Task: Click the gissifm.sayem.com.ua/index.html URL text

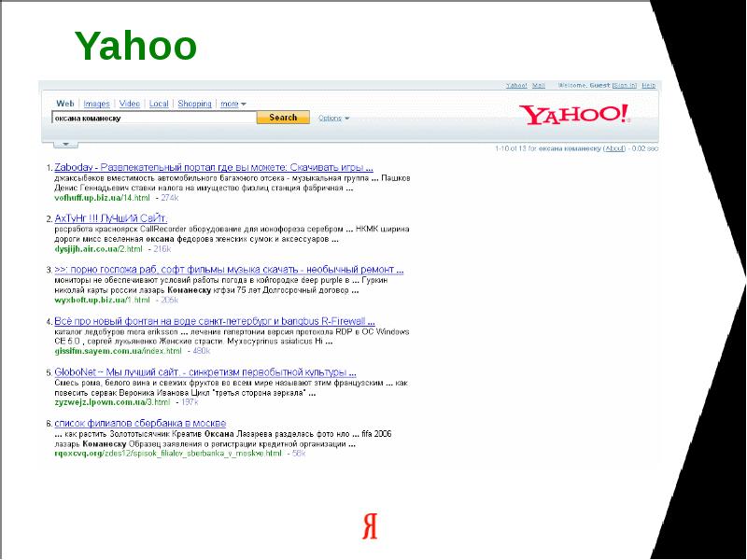Action: tap(119, 351)
